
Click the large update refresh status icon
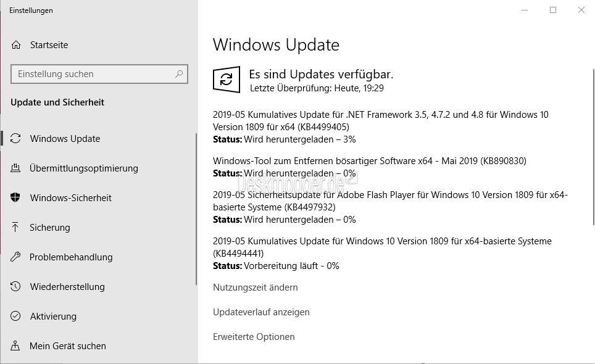pos(227,80)
